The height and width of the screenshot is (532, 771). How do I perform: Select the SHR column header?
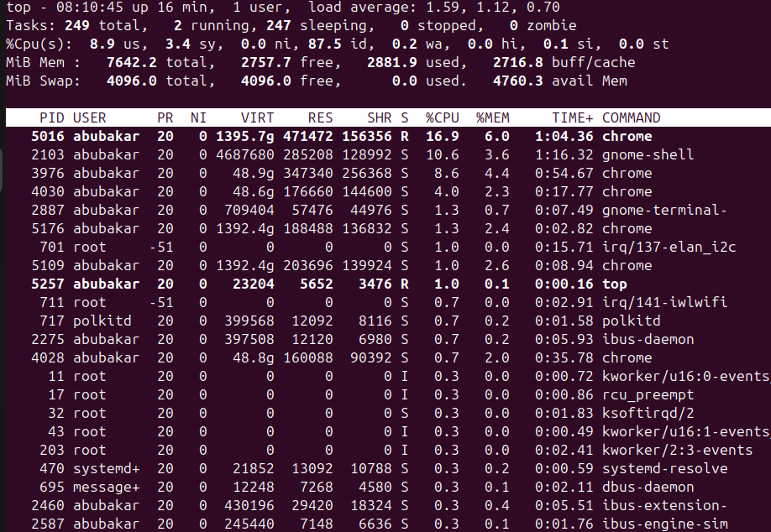[x=379, y=117]
